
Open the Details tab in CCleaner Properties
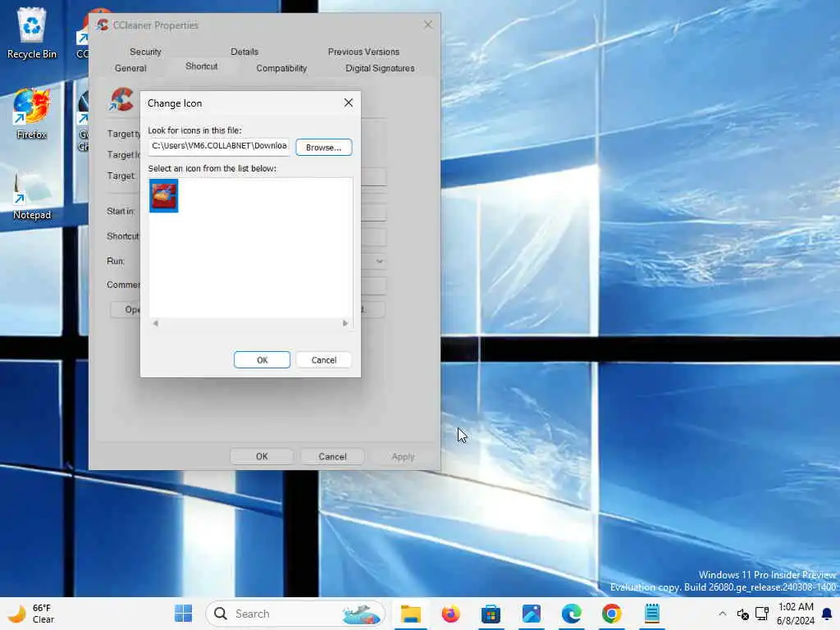pyautogui.click(x=244, y=52)
